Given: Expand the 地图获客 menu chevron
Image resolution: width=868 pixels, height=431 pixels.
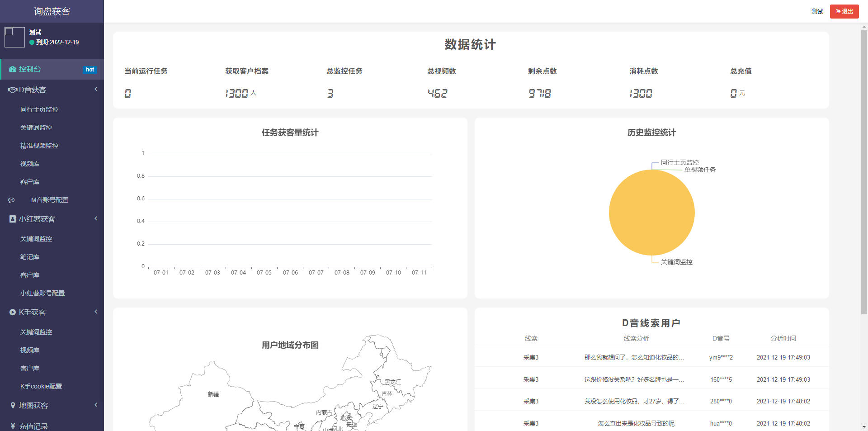Looking at the screenshot, I should click(x=96, y=405).
